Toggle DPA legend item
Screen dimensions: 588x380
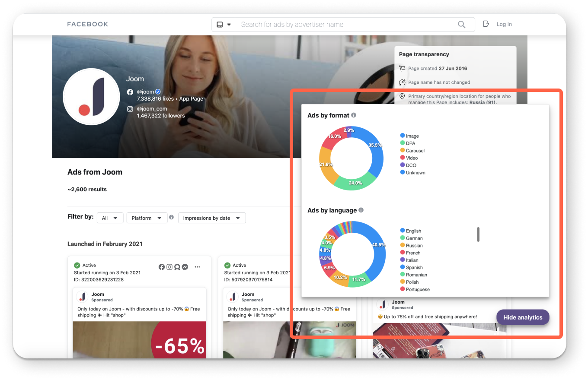(x=407, y=143)
